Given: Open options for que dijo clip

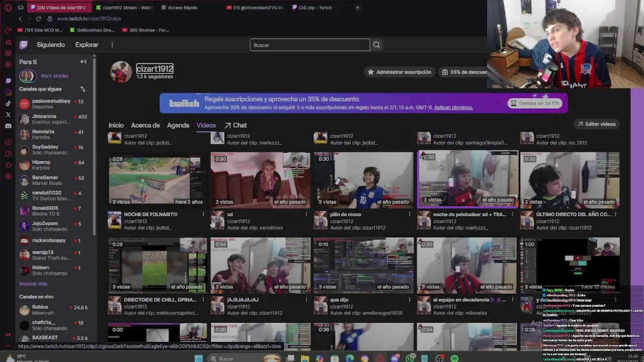Looking at the screenshot, I should [x=409, y=300].
